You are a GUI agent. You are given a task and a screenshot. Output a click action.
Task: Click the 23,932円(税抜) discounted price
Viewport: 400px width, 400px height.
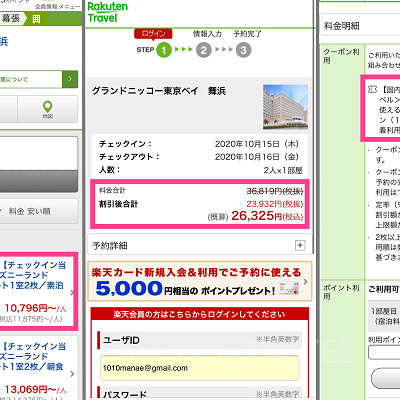(275, 204)
